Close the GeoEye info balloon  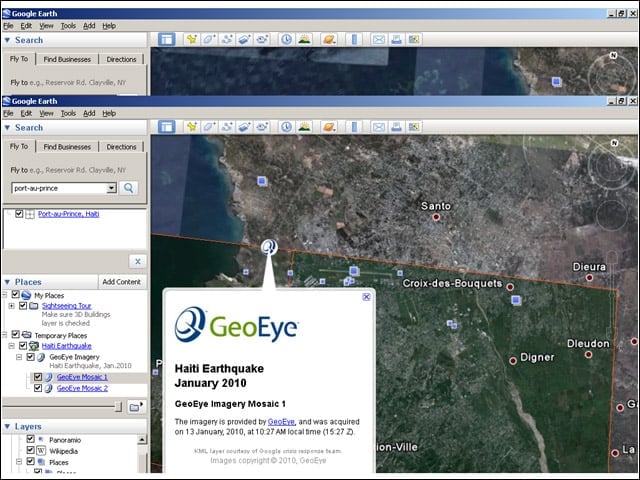[x=366, y=297]
